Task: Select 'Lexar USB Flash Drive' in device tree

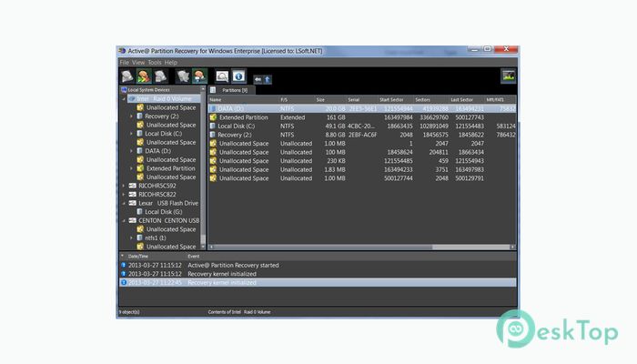Action: click(168, 203)
